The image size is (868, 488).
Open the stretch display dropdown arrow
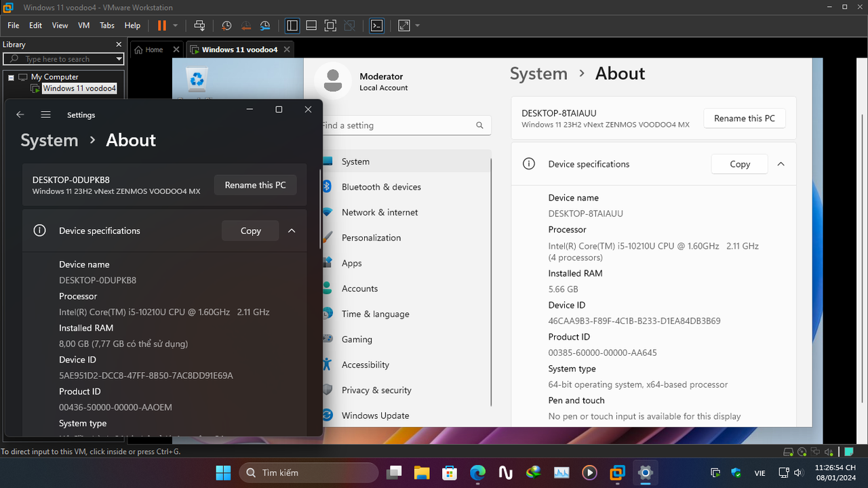coord(418,26)
